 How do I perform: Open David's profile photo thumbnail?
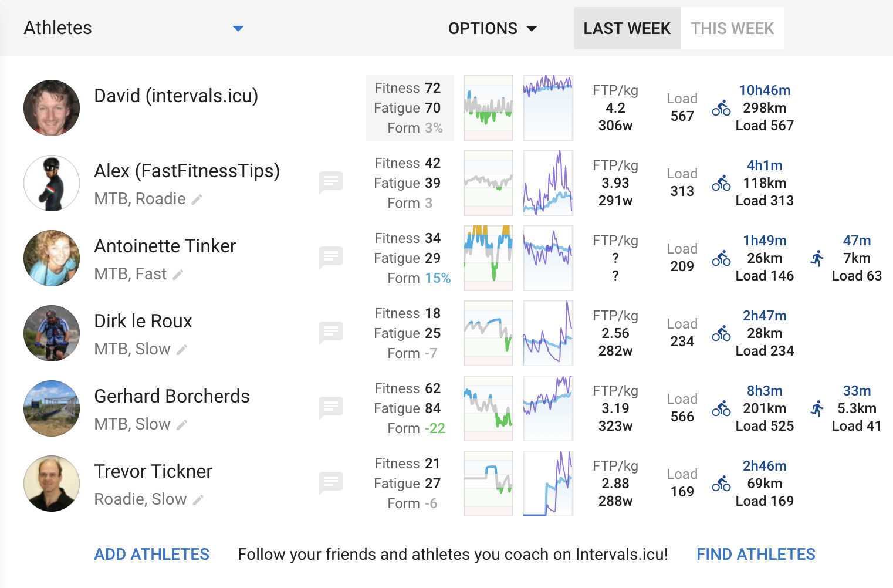coord(52,108)
